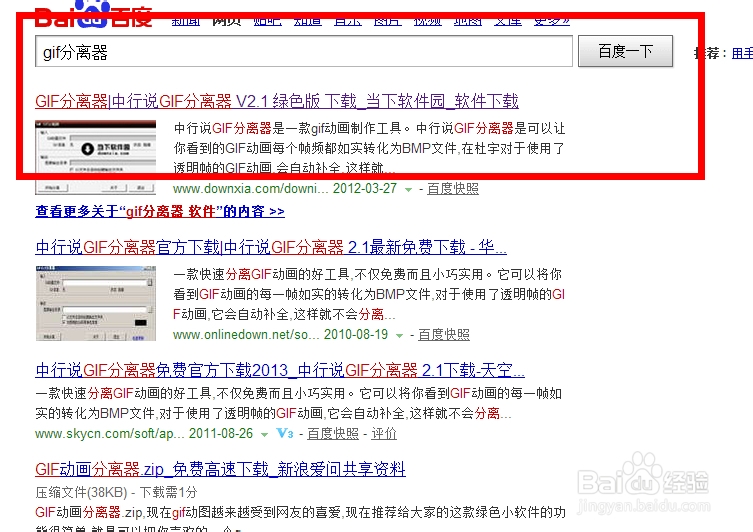Open the 评价 link on skycn result

tap(384, 434)
